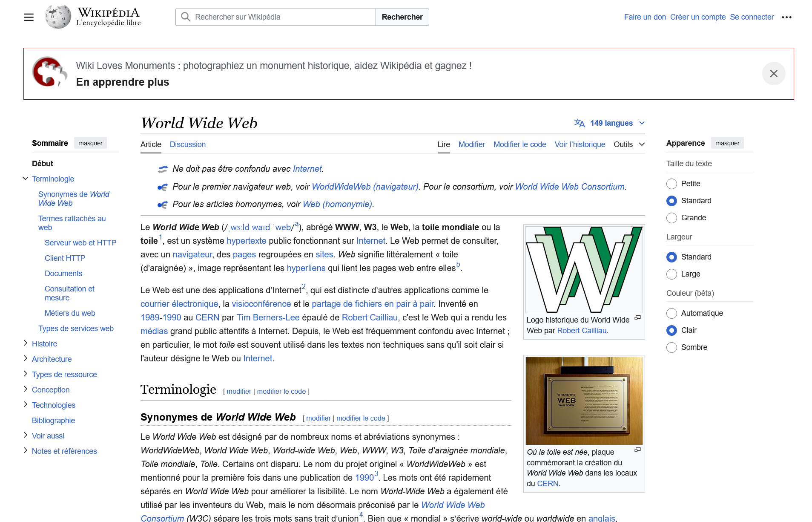
Task: Enlarge the World Wide Web logo image
Action: pyautogui.click(x=637, y=317)
